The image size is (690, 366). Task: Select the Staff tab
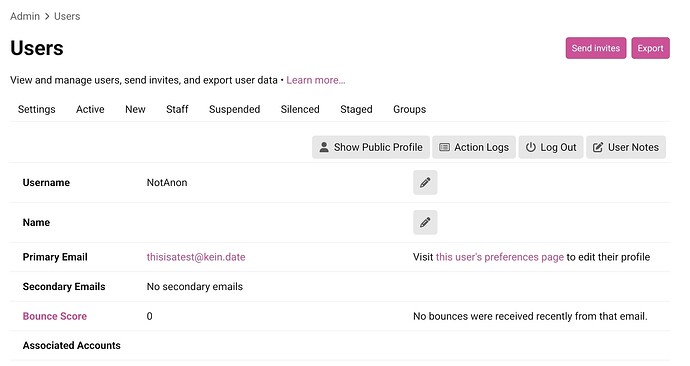coord(177,109)
